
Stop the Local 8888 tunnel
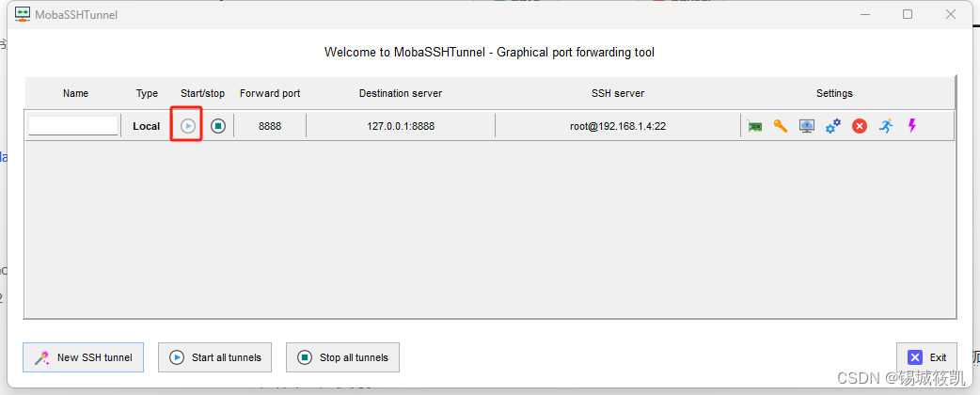pos(217,126)
